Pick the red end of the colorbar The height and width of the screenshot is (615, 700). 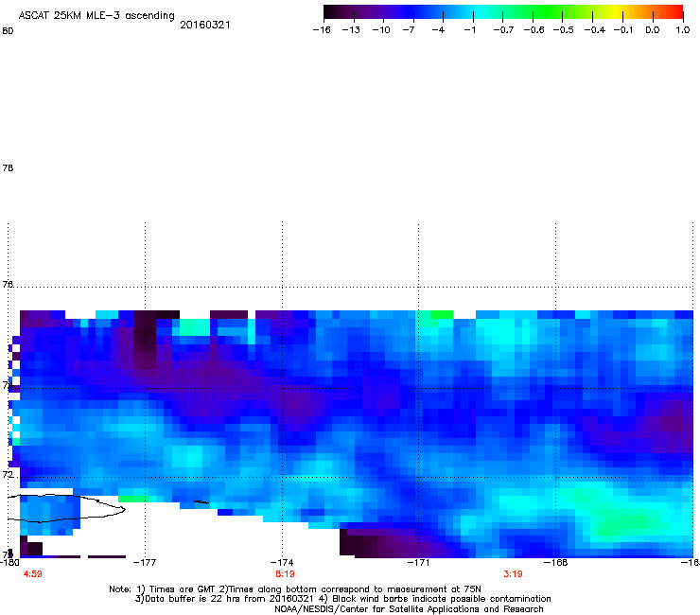tap(675, 11)
